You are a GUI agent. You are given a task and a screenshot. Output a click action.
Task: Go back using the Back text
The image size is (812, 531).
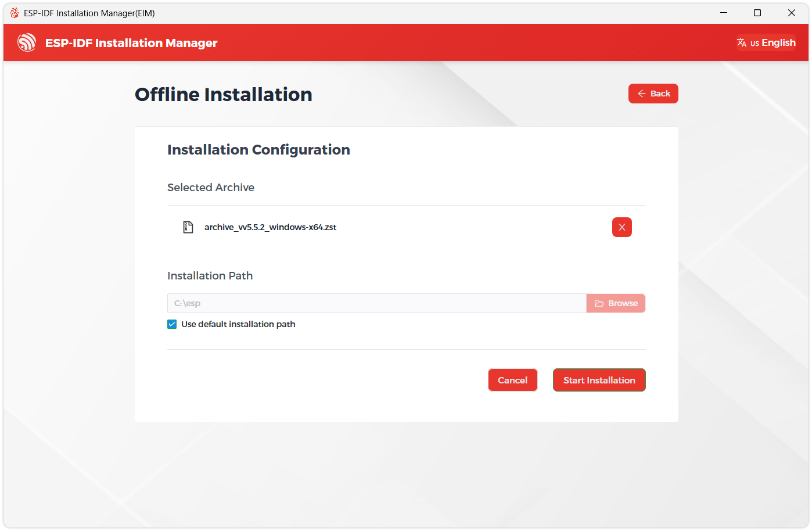tap(660, 94)
